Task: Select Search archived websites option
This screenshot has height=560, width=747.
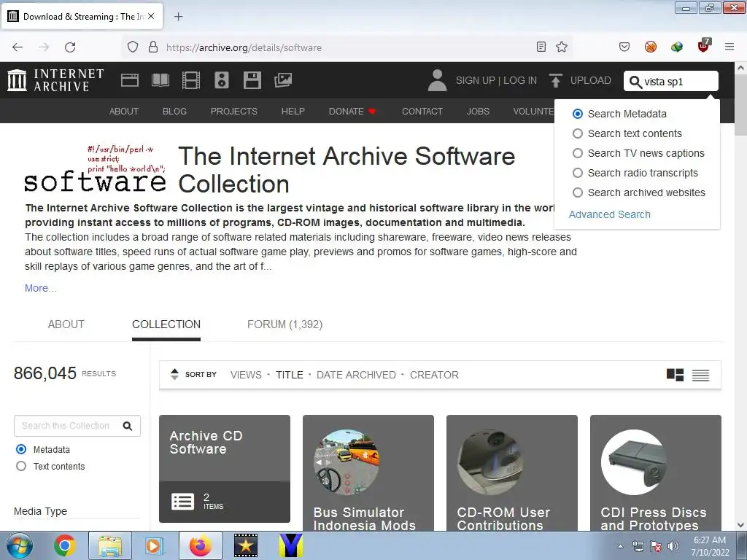Action: pyautogui.click(x=578, y=192)
